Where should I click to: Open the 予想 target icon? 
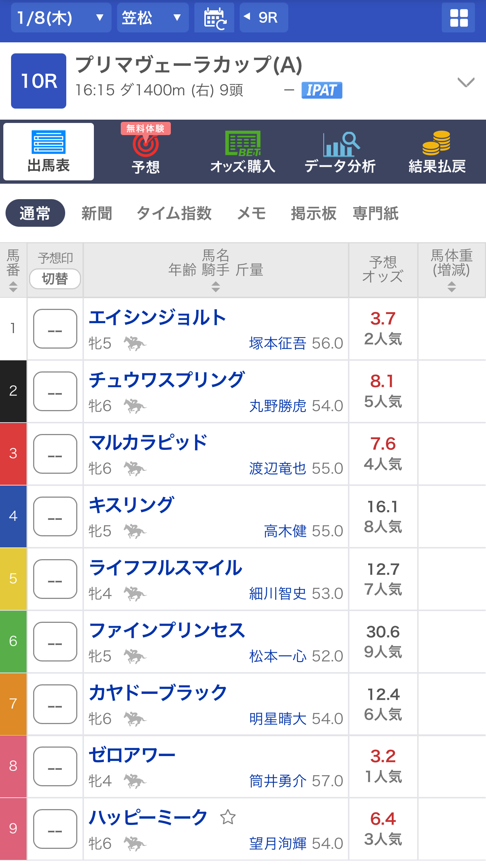click(145, 145)
